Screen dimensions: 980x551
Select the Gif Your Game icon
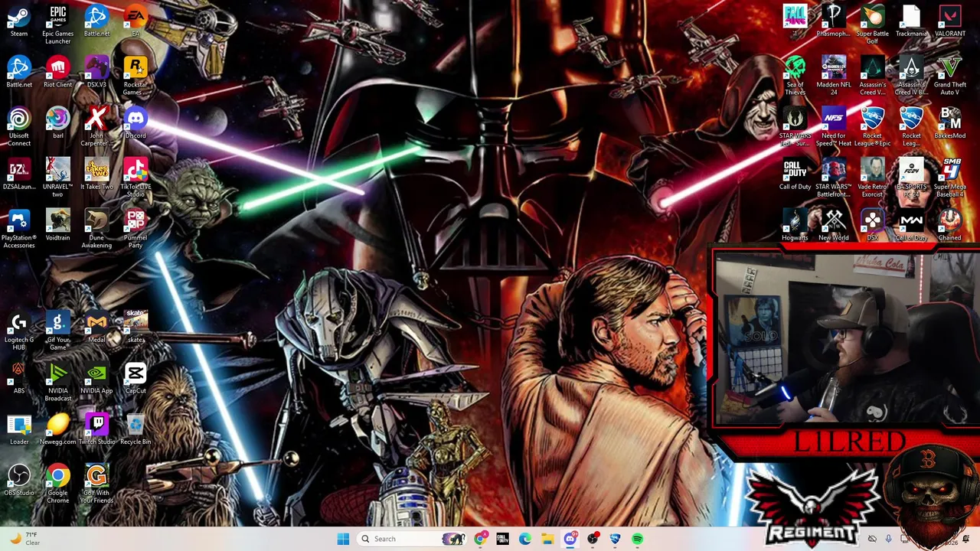click(x=57, y=331)
